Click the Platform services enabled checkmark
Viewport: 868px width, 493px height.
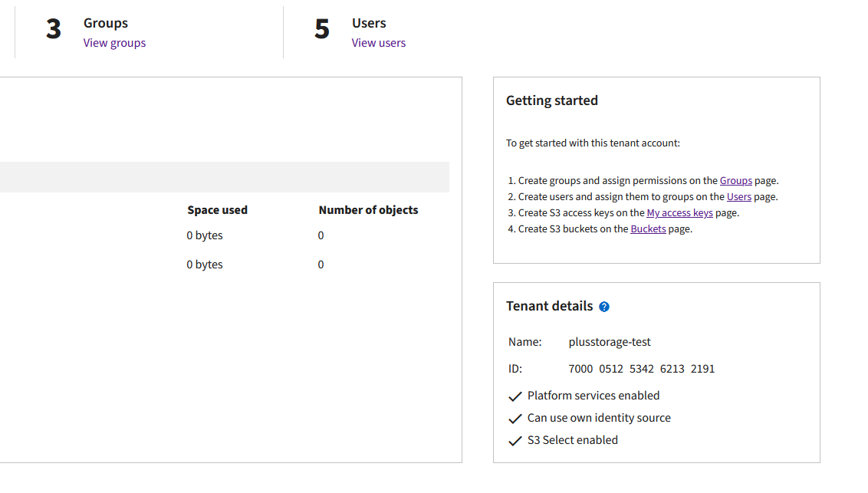click(515, 396)
